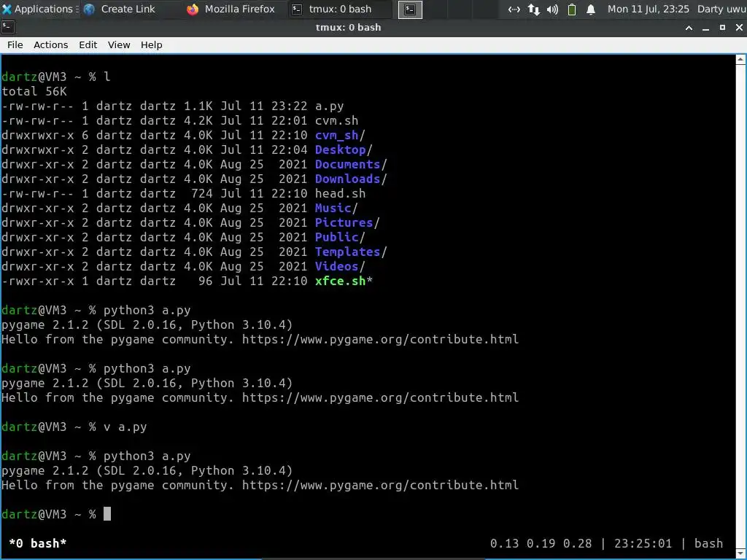The width and height of the screenshot is (747, 560).
Task: Click the Videos/ directory name
Action: [340, 267]
